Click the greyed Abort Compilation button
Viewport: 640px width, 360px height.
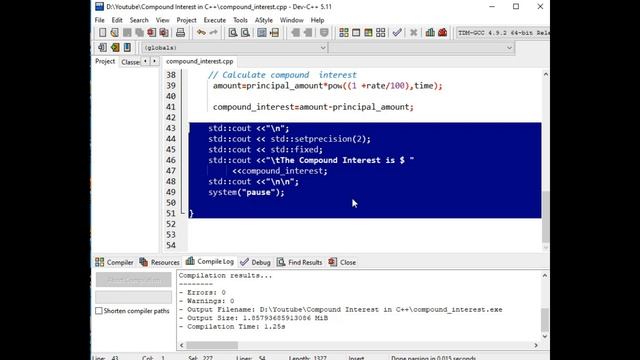click(133, 280)
